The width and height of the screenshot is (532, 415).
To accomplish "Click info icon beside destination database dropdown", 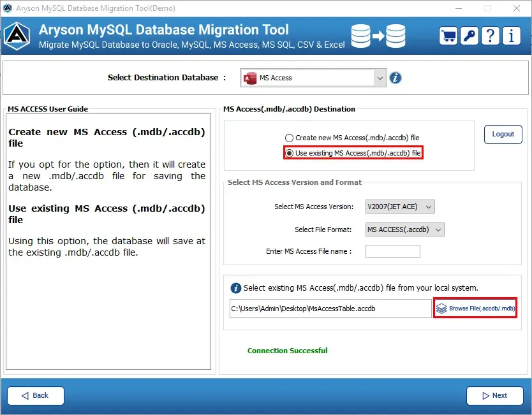I will 395,78.
